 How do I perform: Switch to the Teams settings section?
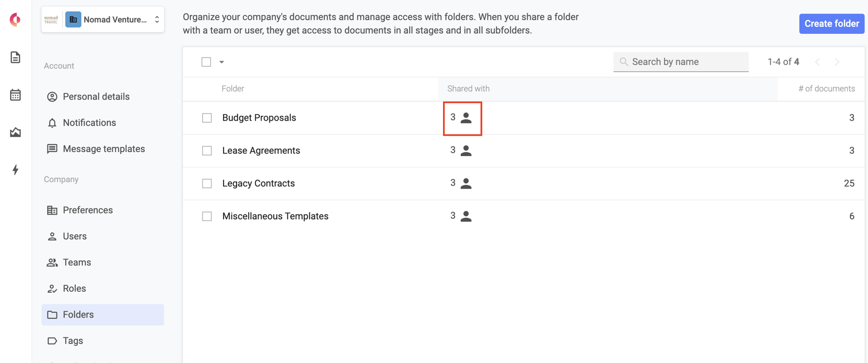[x=77, y=262]
